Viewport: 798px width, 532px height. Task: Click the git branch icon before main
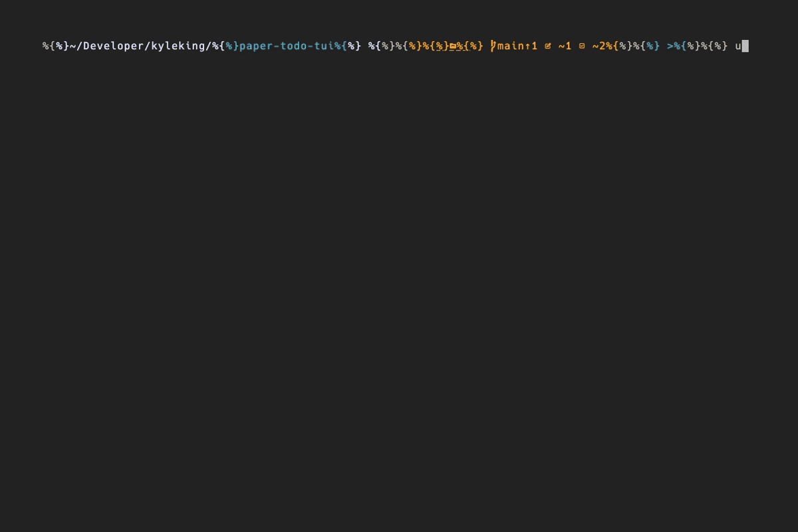pyautogui.click(x=493, y=46)
